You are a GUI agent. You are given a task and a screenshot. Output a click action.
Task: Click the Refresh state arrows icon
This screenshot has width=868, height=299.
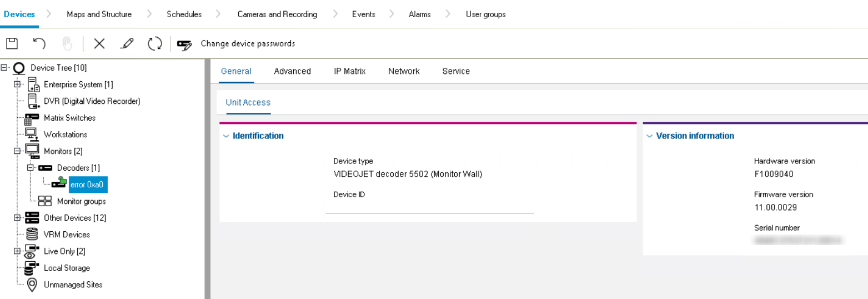(x=155, y=43)
